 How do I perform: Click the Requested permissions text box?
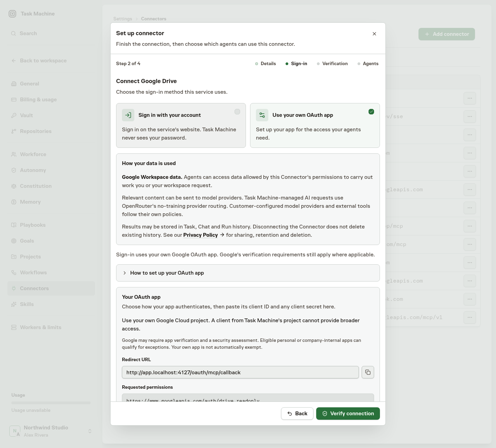248,398
